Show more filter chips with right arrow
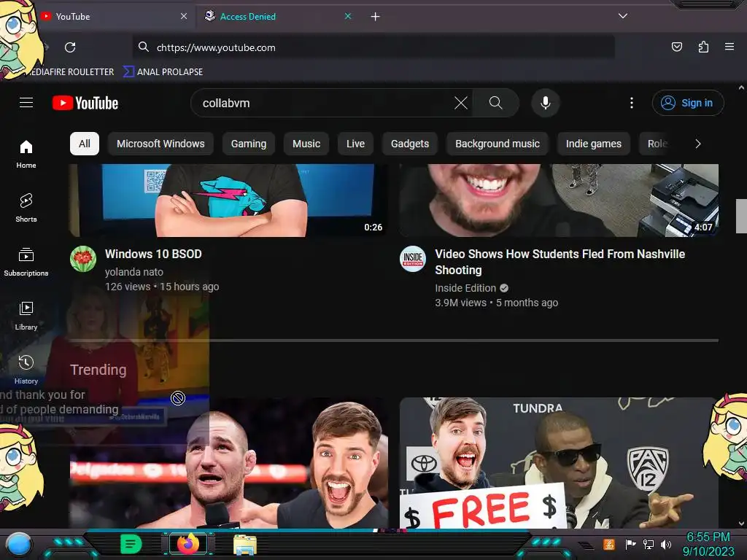 tap(698, 144)
